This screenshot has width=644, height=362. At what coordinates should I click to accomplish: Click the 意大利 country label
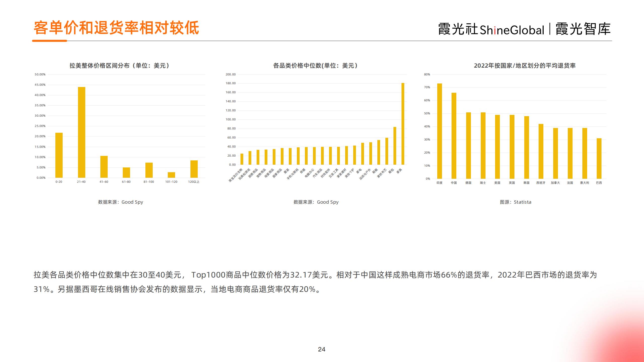(x=585, y=183)
